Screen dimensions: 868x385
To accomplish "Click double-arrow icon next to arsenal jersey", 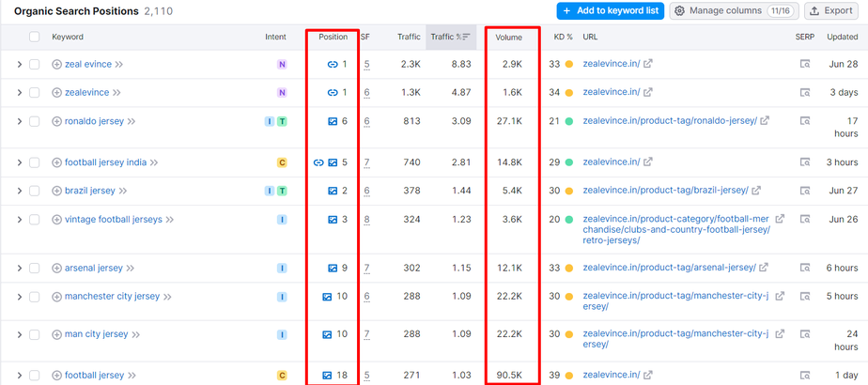I will (132, 269).
